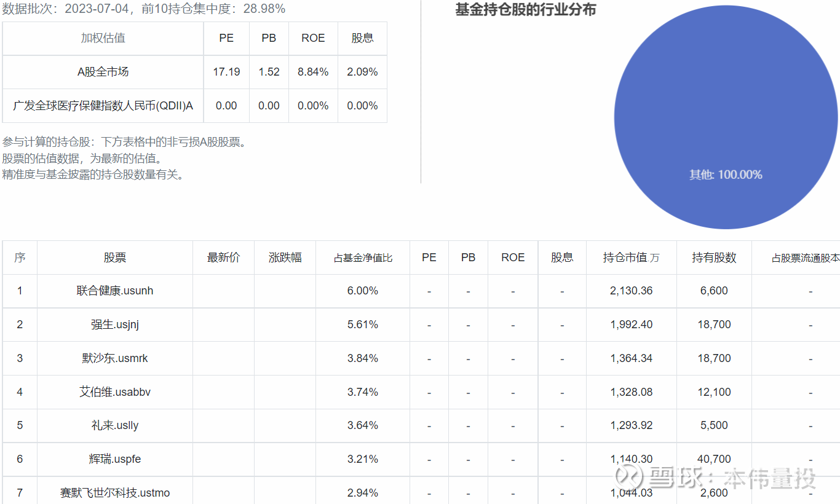Click the 涨跌幅 column header

285,258
